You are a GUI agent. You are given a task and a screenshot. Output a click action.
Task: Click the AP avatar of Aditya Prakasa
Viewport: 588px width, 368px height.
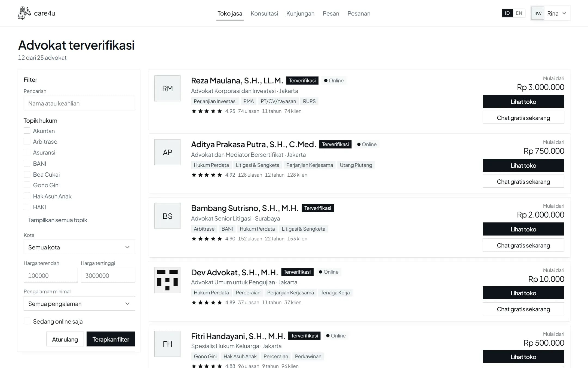pyautogui.click(x=167, y=152)
